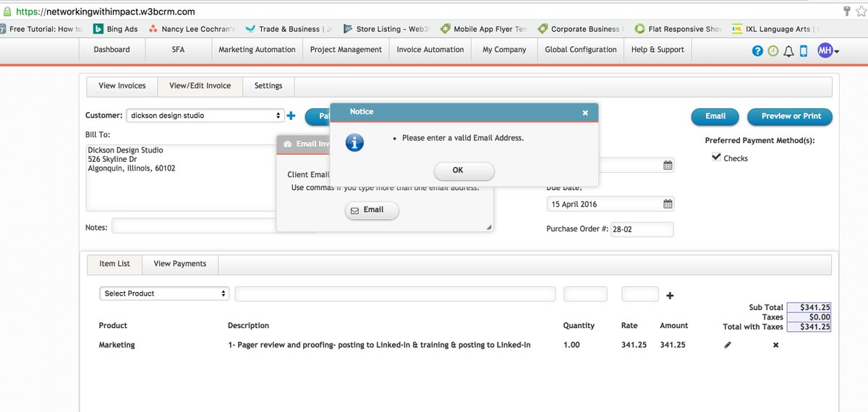Open the Mobile App Flyer bookmark
The height and width of the screenshot is (412, 868).
tap(484, 29)
